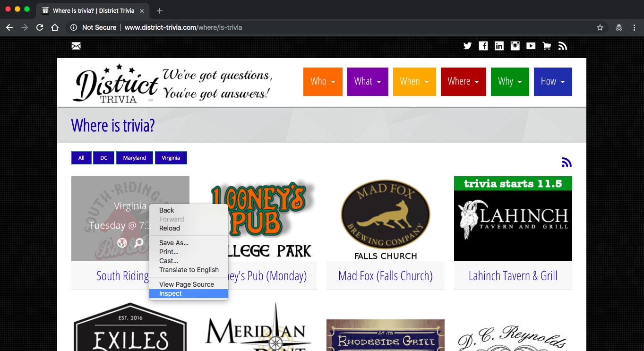The width and height of the screenshot is (644, 351).
Task: Expand the Why menu
Action: (x=510, y=82)
